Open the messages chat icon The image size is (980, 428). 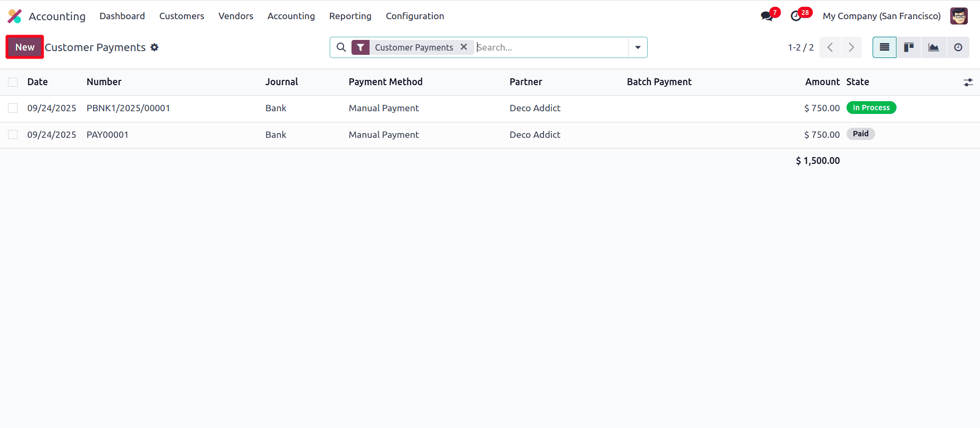click(x=767, y=16)
